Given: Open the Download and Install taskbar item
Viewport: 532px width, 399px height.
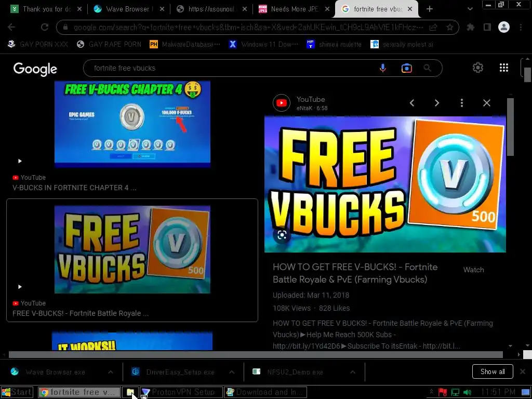Looking at the screenshot, I should coord(265,392).
